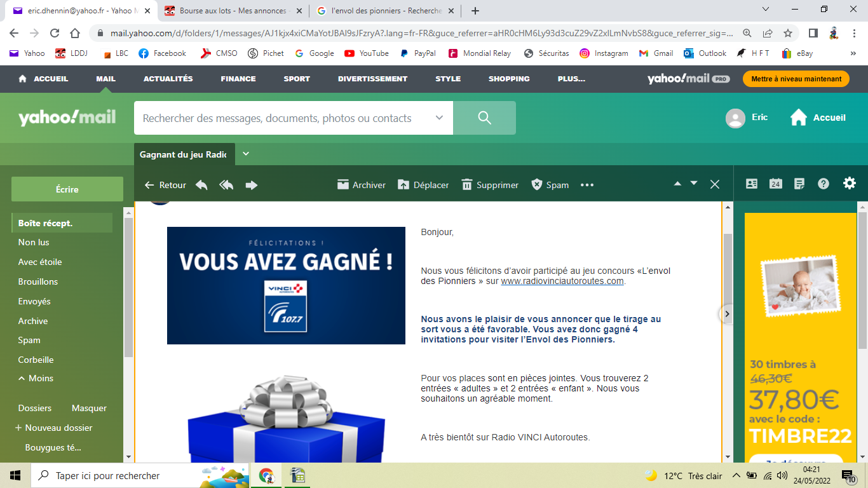Image resolution: width=868 pixels, height=488 pixels.
Task: Archive the open email
Action: (361, 185)
